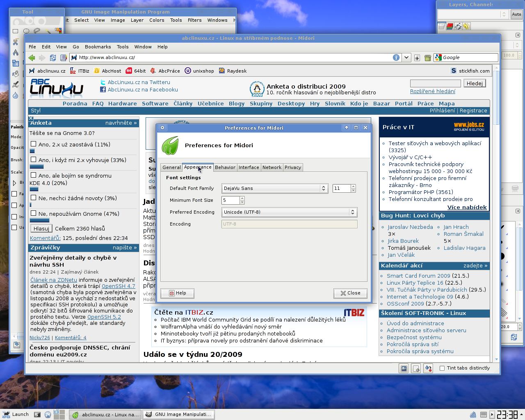Switch to GIMP Undo History tab icon
Screen dimensions: 525x420
click(466, 26)
